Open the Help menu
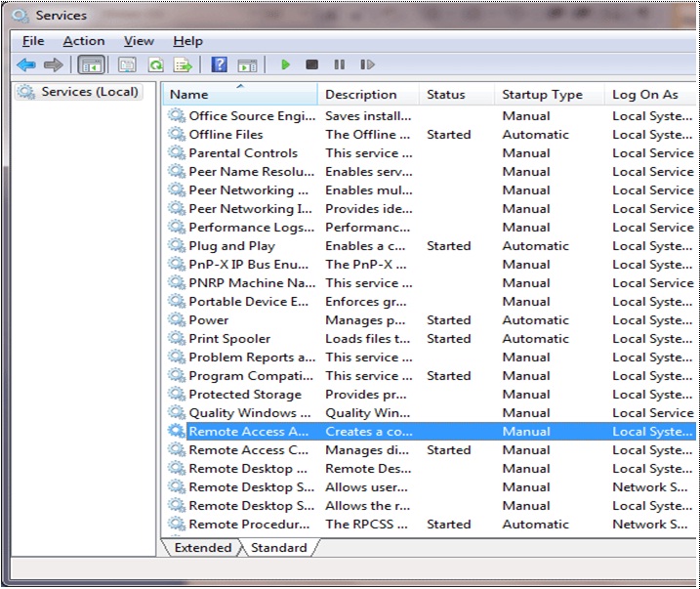The width and height of the screenshot is (700, 589). tap(188, 41)
